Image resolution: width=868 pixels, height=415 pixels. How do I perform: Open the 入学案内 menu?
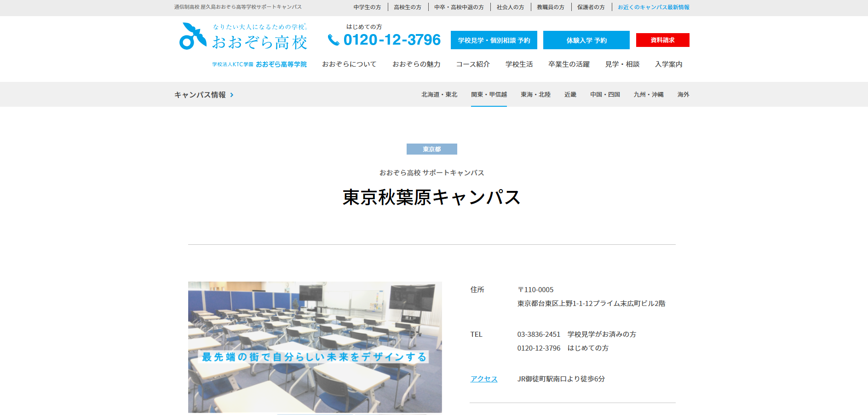(668, 64)
